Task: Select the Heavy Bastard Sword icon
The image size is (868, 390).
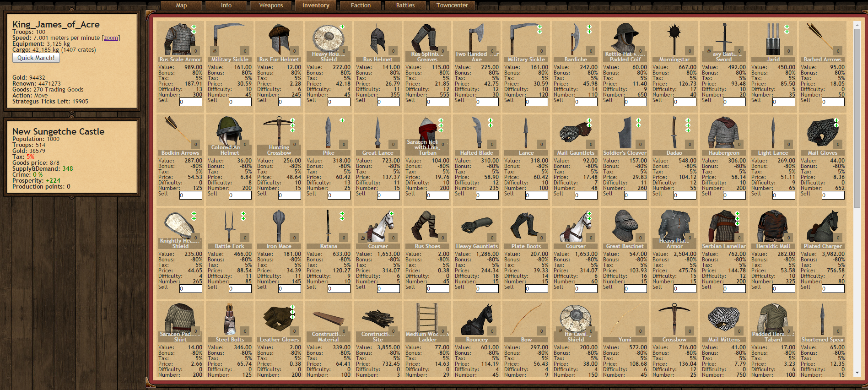Action: (x=724, y=39)
